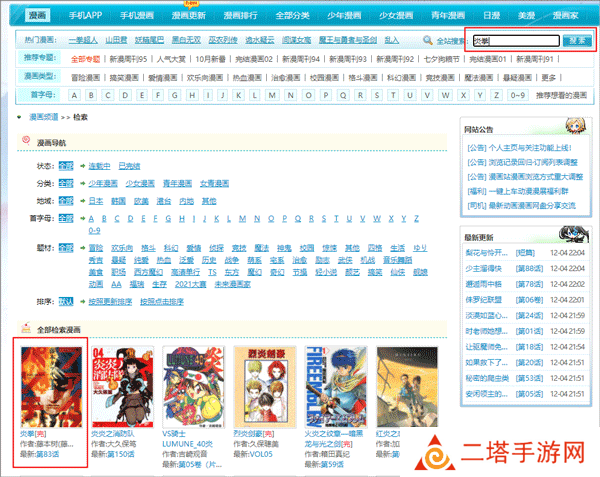Choose 少年漫画 in the 分类 filter row

click(x=105, y=184)
